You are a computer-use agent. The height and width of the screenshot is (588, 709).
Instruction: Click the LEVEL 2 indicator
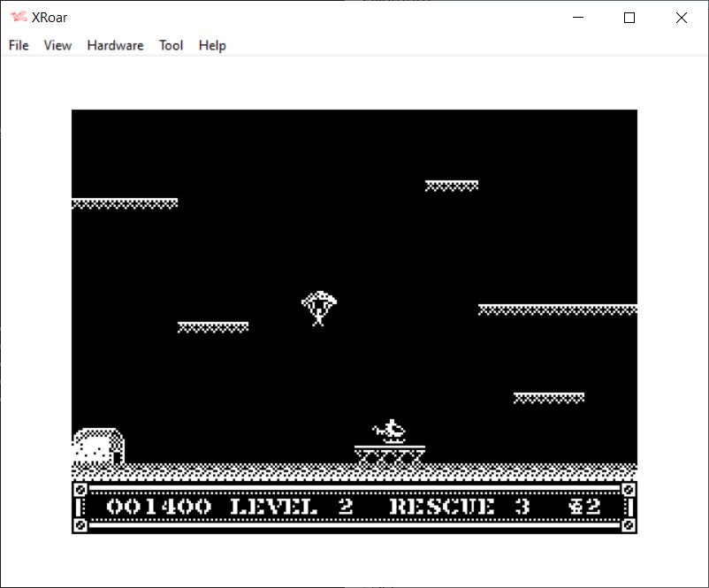(291, 507)
